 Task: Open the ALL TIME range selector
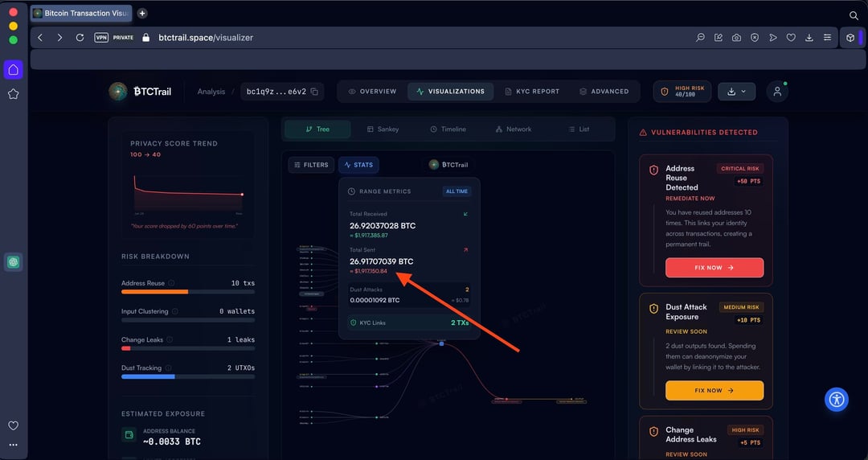coord(456,191)
